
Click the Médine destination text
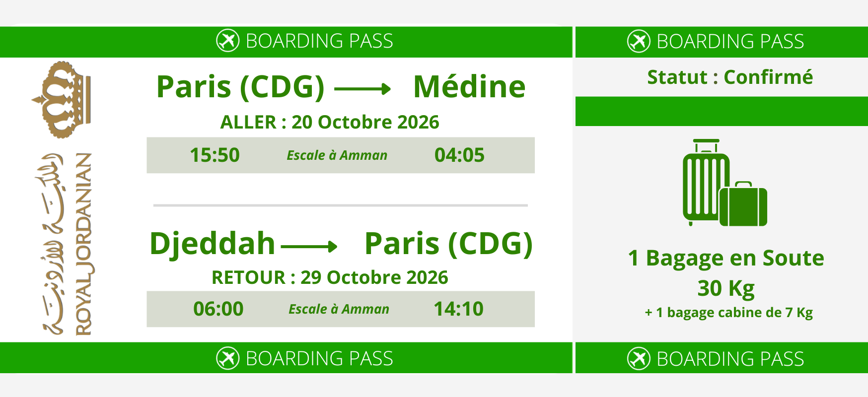[x=469, y=87]
